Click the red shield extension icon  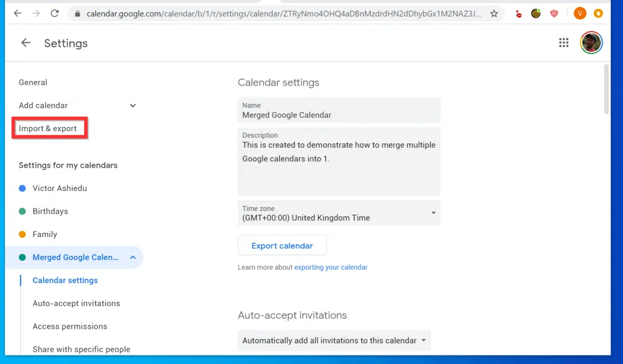[x=554, y=13]
